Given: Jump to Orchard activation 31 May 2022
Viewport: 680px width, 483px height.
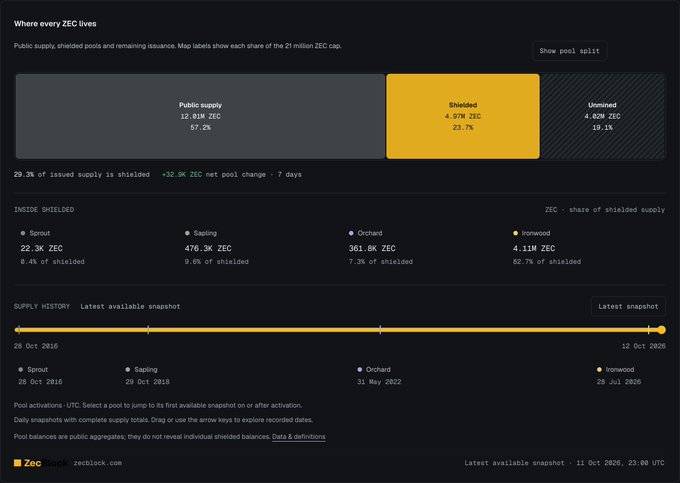Looking at the screenshot, I should [x=379, y=375].
